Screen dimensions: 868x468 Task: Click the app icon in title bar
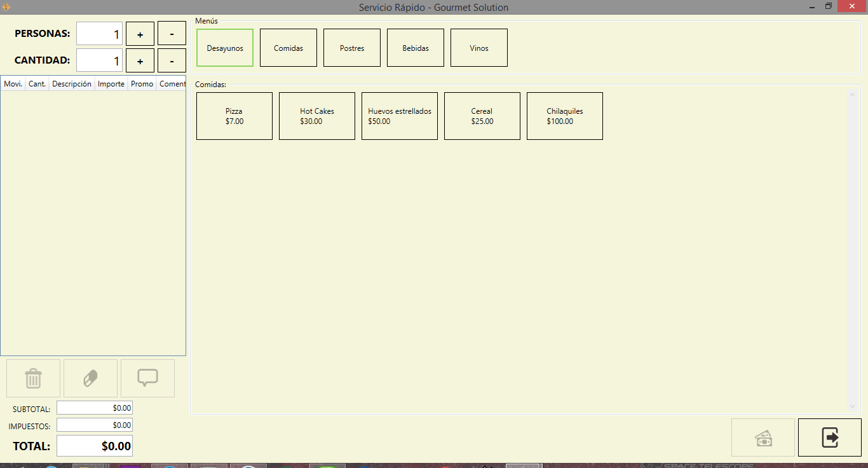click(6, 7)
